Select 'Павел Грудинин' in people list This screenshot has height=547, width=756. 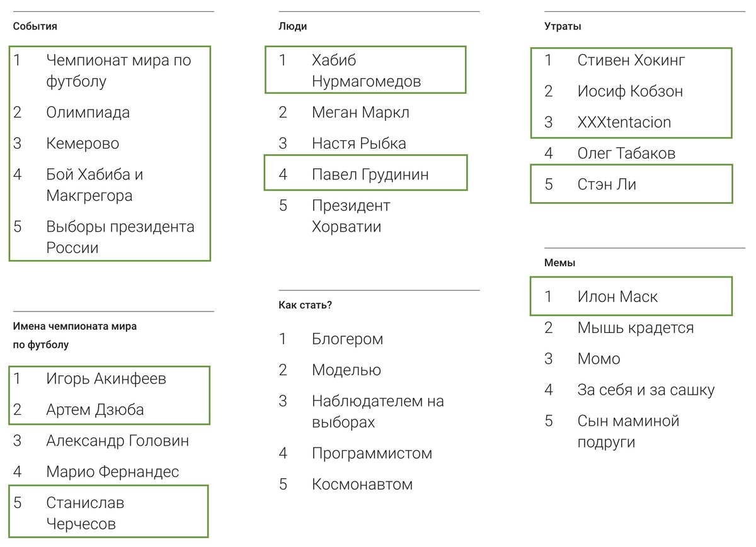(370, 174)
